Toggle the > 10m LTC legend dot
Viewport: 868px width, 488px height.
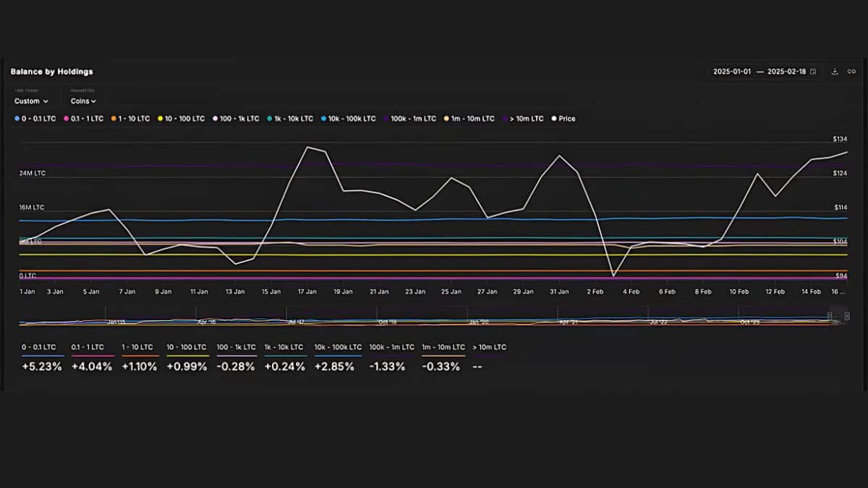pos(505,119)
